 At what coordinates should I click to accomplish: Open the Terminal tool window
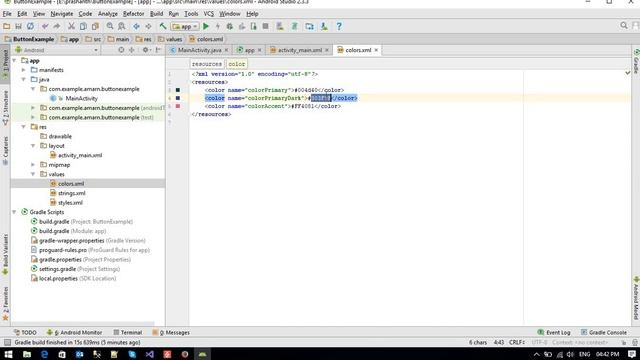(127, 333)
